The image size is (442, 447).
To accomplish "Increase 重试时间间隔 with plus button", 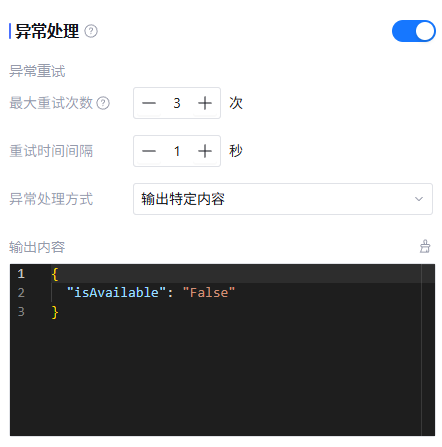I will (205, 151).
